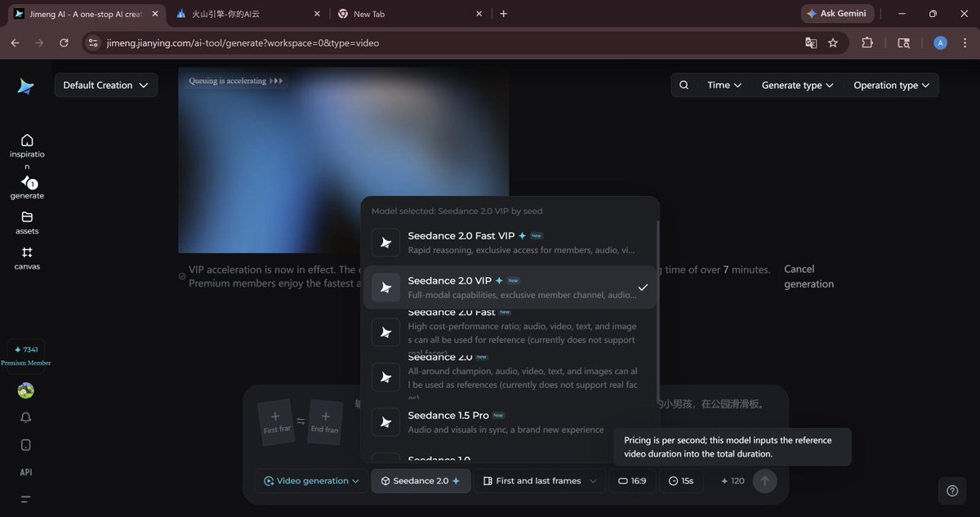The width and height of the screenshot is (980, 517).
Task: Add an End frame image
Action: pyautogui.click(x=325, y=422)
